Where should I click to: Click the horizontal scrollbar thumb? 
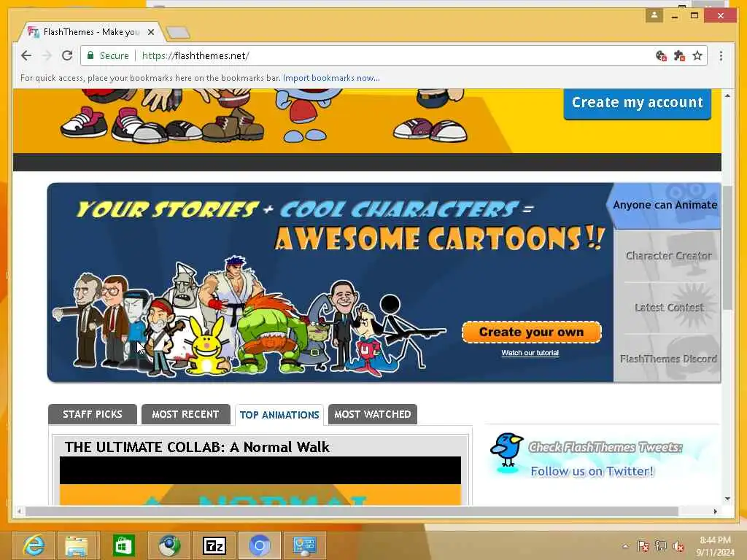click(352, 511)
